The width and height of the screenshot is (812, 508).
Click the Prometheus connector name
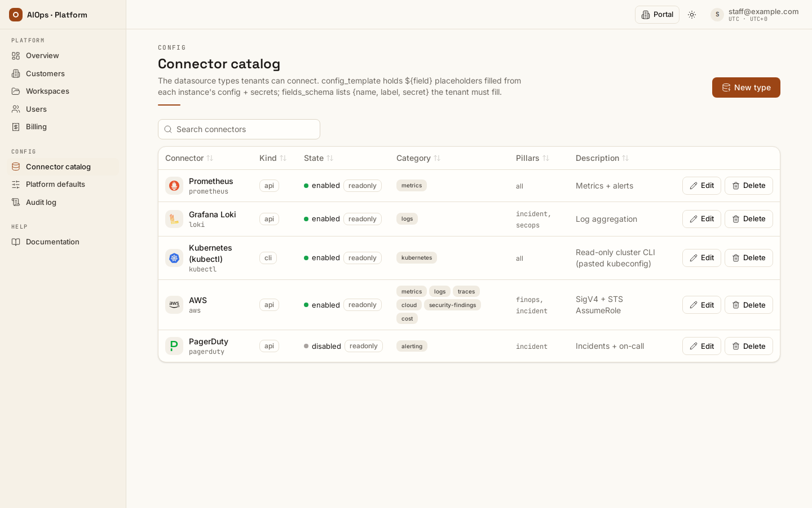211,181
